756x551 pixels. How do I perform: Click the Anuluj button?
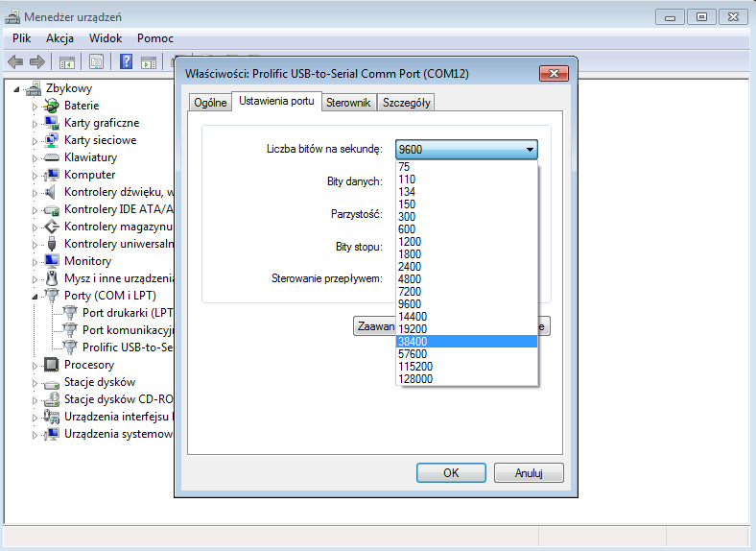tap(529, 473)
